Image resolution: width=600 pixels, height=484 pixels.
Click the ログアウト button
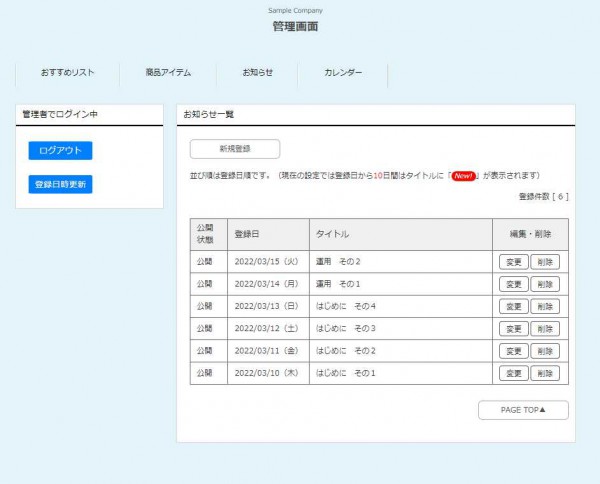tap(60, 150)
